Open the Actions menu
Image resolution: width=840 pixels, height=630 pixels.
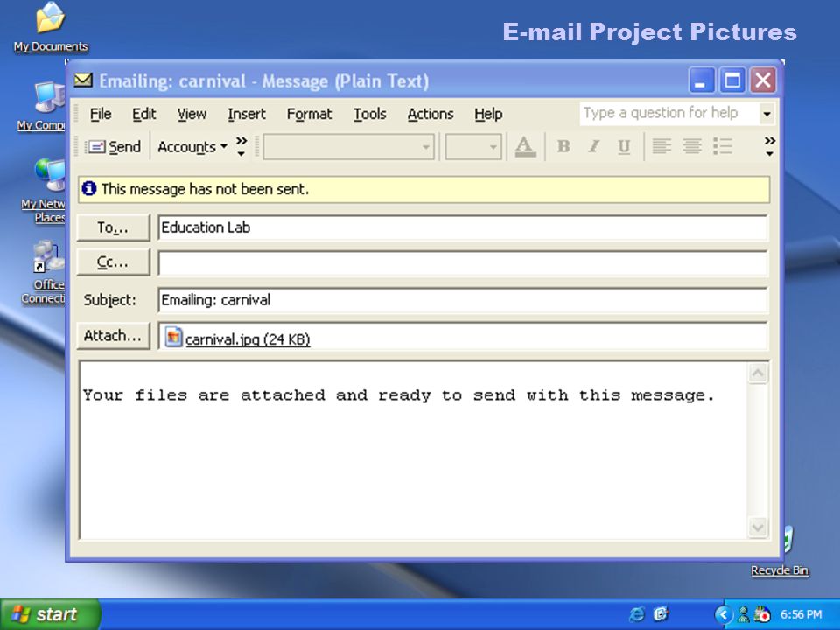click(x=430, y=114)
